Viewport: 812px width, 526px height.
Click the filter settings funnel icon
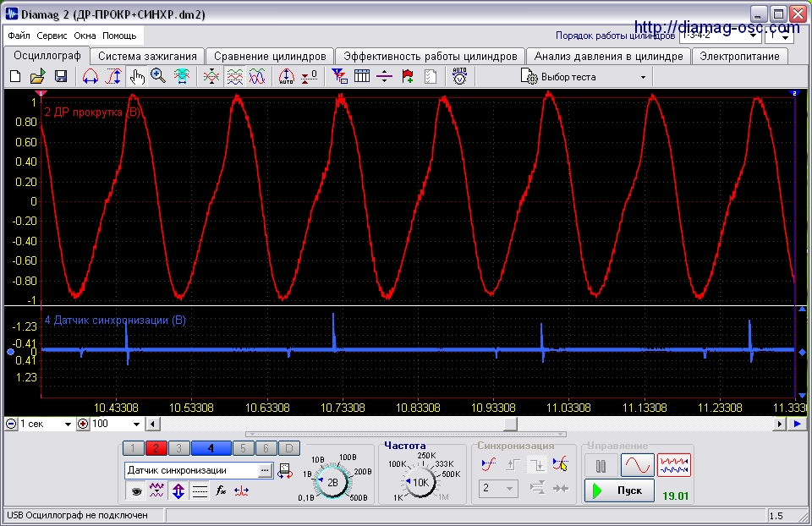coord(339,77)
